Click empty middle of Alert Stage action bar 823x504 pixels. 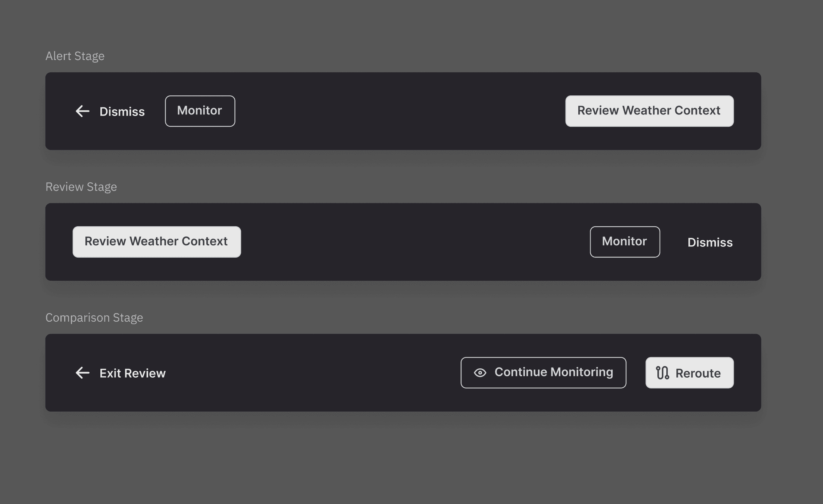coord(399,111)
